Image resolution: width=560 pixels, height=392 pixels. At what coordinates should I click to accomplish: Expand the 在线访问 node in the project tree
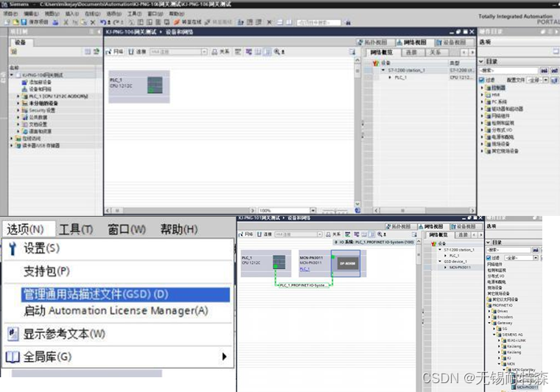point(12,139)
